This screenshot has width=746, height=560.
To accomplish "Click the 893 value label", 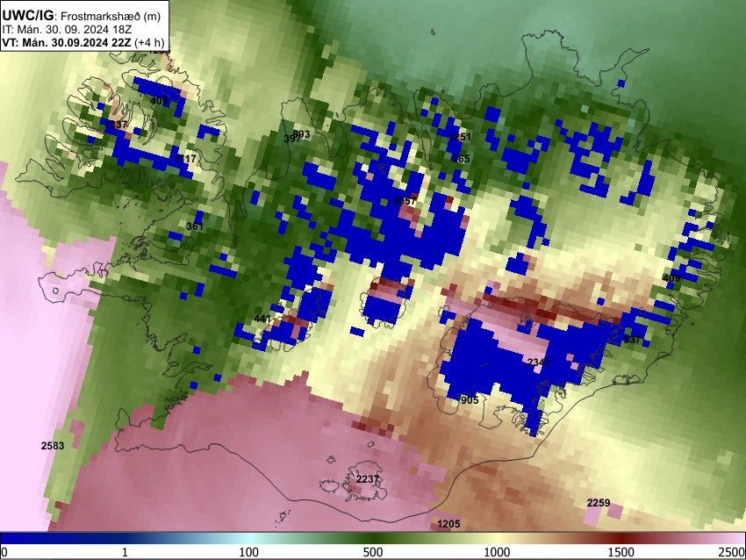I will click(301, 134).
